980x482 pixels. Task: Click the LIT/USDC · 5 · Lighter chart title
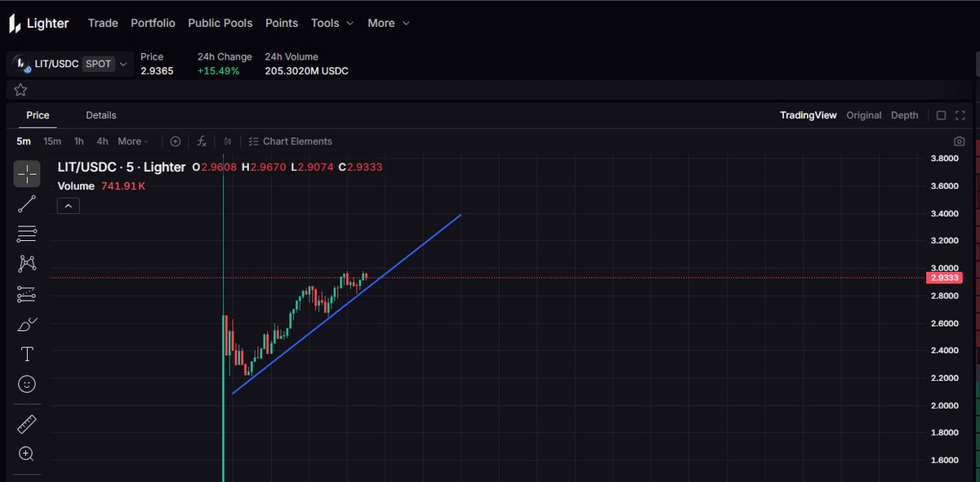tap(122, 167)
